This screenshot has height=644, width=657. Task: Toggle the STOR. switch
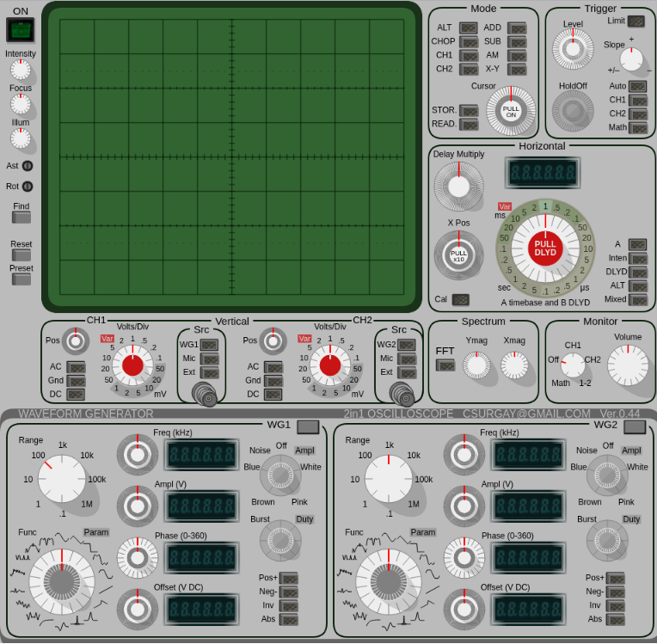(469, 111)
